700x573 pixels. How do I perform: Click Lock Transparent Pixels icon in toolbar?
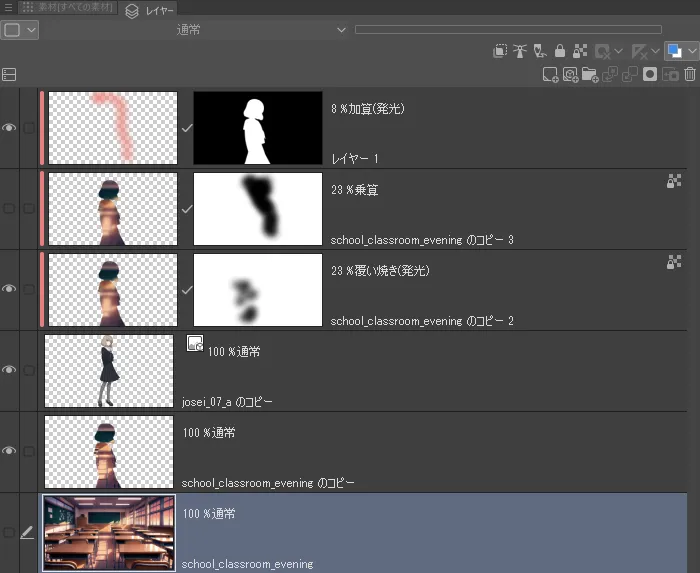coord(580,51)
